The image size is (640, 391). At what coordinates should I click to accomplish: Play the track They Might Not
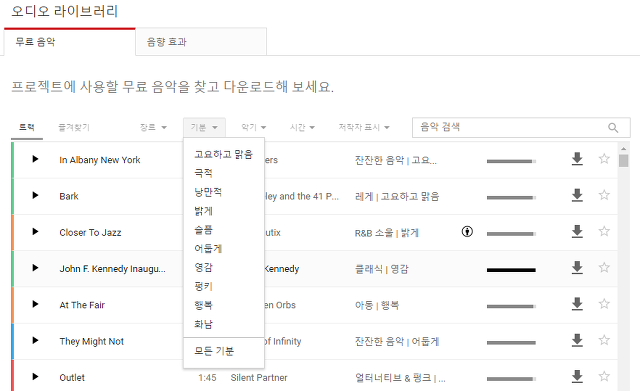[x=35, y=340]
